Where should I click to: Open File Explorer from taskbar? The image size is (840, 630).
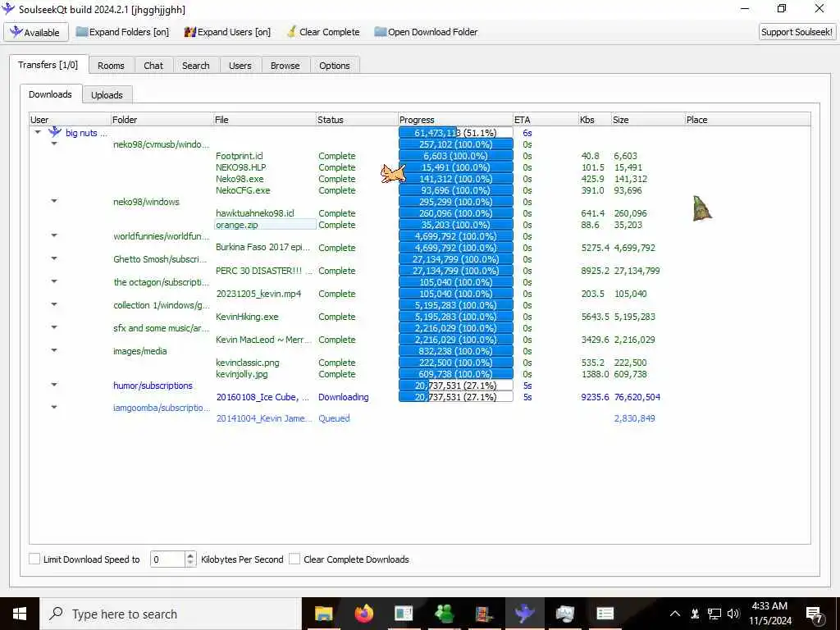point(323,614)
